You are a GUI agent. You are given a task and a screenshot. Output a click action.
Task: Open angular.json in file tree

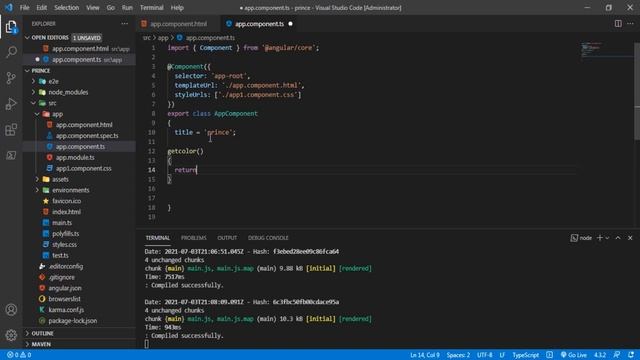(65, 288)
